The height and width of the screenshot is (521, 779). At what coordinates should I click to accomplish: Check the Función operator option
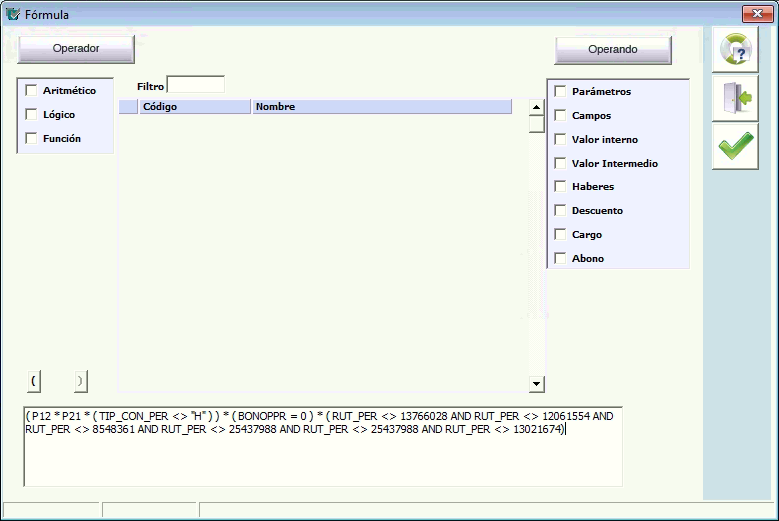pos(31,139)
